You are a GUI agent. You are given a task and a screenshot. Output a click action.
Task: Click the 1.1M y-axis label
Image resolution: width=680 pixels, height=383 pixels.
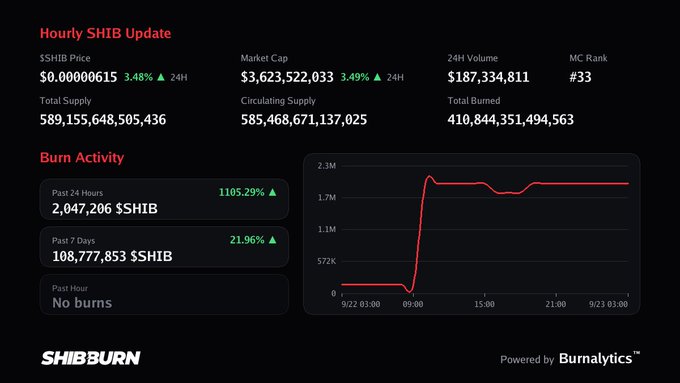click(327, 229)
